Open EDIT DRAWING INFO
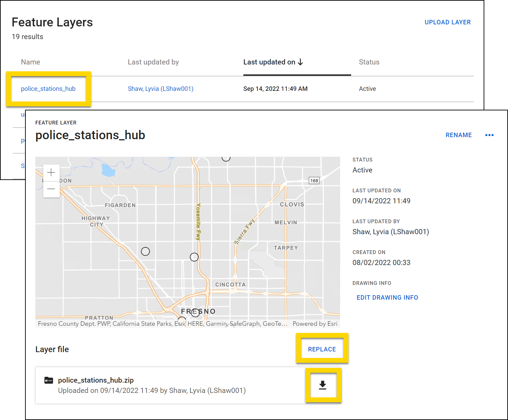The width and height of the screenshot is (508, 420). [x=387, y=297]
